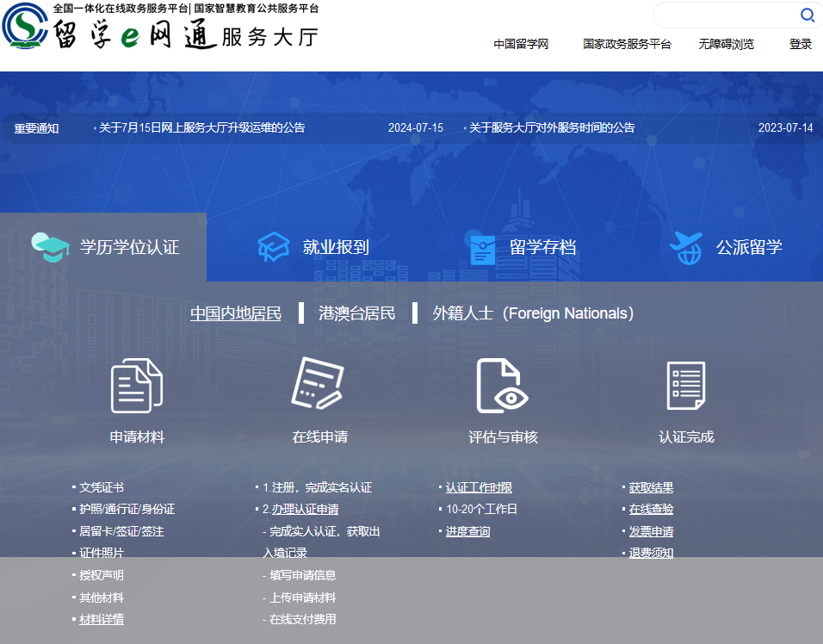Click 居留卡/签证/签注 list item
This screenshot has width=823, height=644.
click(x=121, y=532)
